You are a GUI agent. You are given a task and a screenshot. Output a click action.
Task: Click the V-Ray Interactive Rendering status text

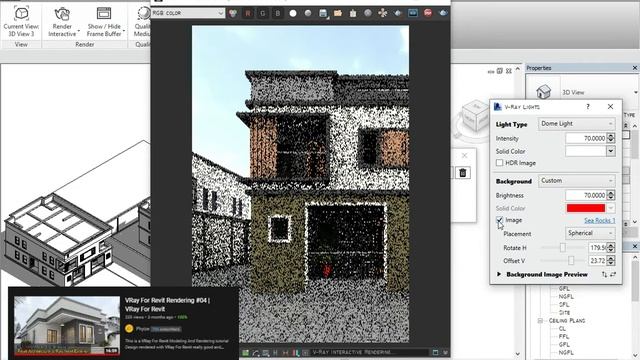pos(353,352)
